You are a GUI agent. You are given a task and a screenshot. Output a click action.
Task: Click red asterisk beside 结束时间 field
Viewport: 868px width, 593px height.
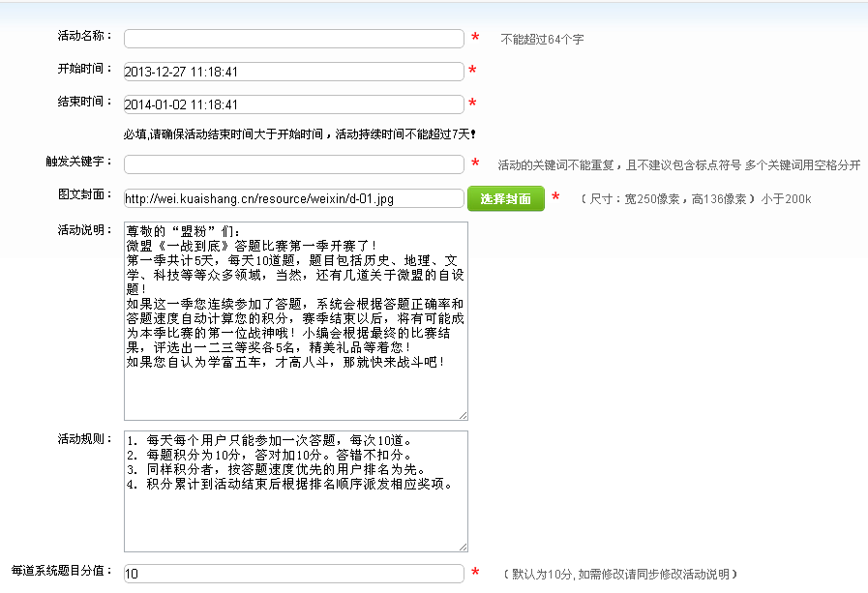click(x=472, y=104)
